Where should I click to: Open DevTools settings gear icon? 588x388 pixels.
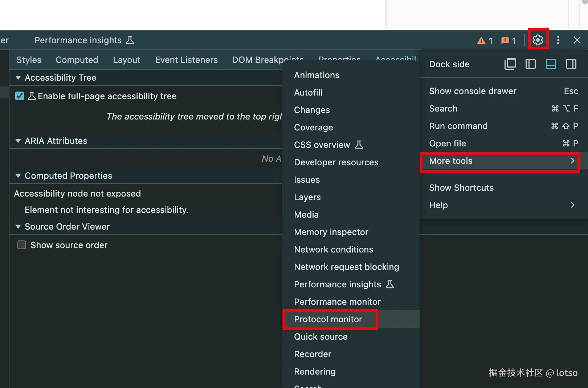tap(538, 40)
